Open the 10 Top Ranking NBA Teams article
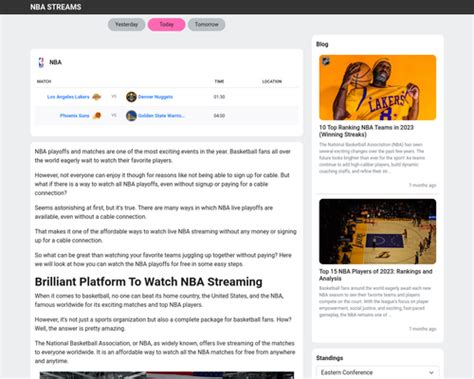This screenshot has width=474, height=379. click(x=366, y=131)
